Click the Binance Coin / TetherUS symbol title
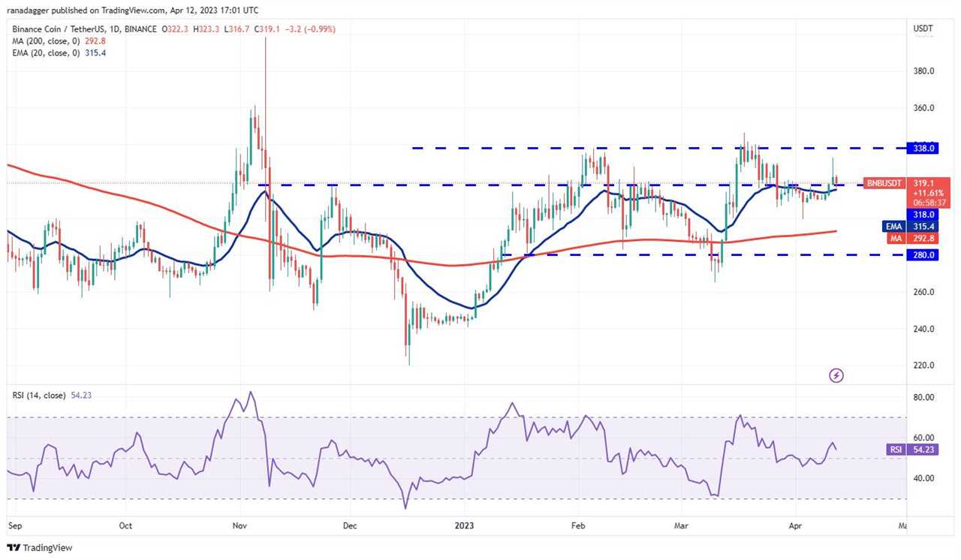The image size is (961, 560). point(83,29)
